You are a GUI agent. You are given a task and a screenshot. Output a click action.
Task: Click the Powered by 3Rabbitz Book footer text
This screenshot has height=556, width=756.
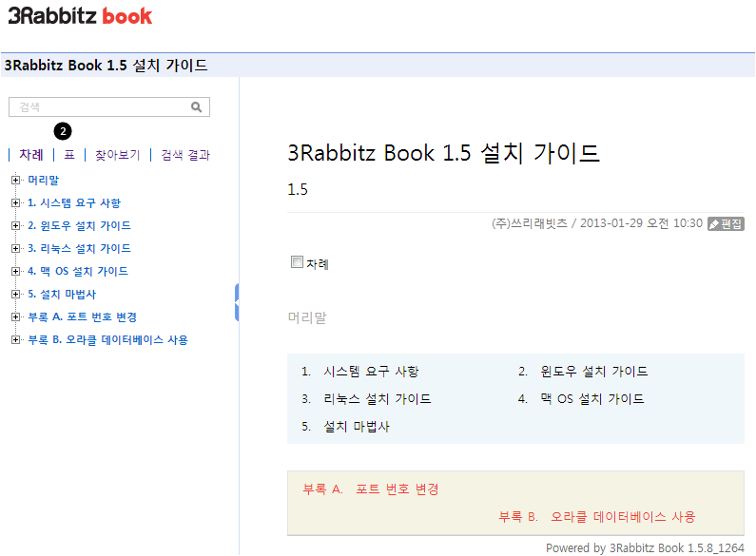click(645, 547)
